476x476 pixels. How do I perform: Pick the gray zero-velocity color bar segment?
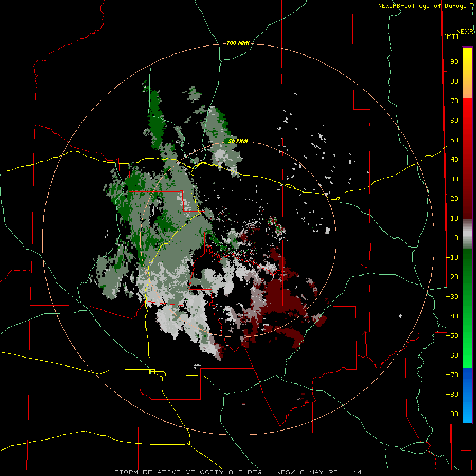point(467,234)
